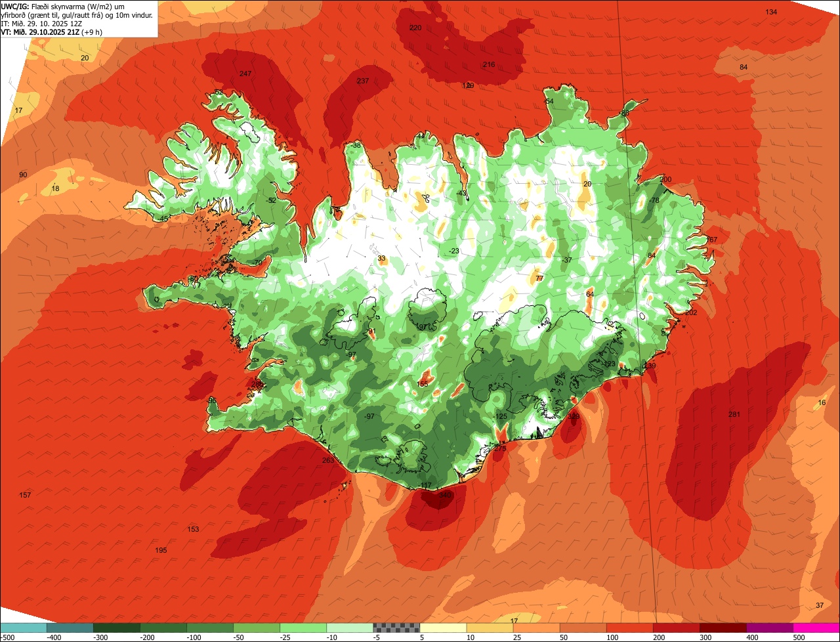Click the 123 value near the southeast coast
The image size is (840, 642).
click(610, 364)
